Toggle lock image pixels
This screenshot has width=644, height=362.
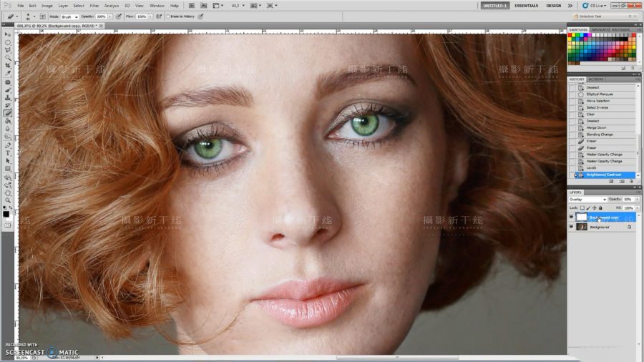588,208
